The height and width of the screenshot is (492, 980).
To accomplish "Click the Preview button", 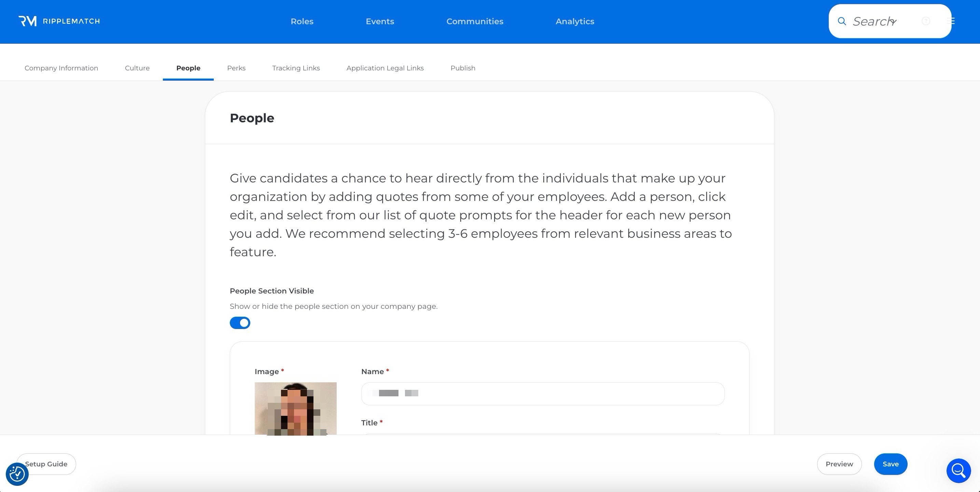I will [x=839, y=464].
